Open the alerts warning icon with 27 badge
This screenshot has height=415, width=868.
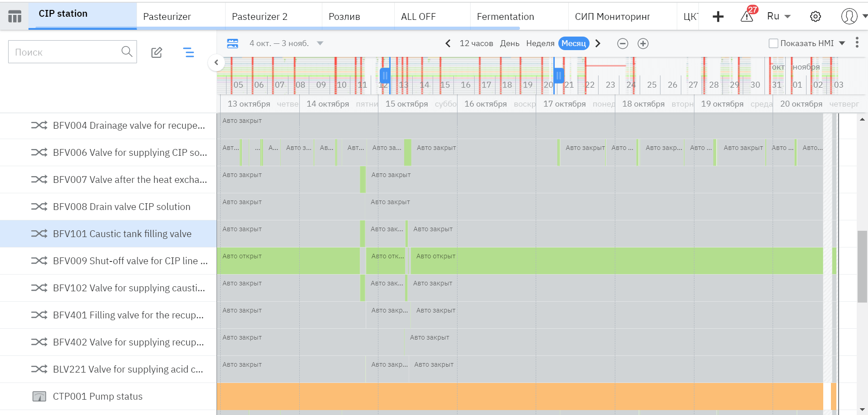pyautogui.click(x=747, y=16)
